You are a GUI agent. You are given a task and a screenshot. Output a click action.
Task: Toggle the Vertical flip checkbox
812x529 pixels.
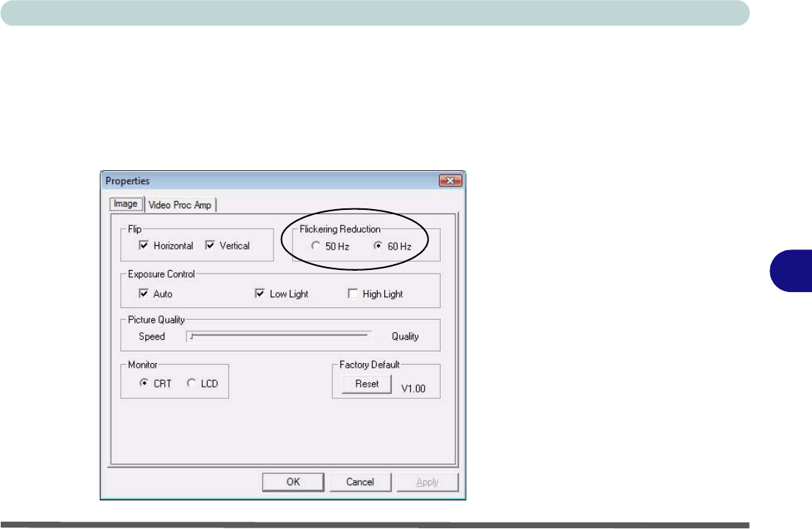[x=210, y=245]
